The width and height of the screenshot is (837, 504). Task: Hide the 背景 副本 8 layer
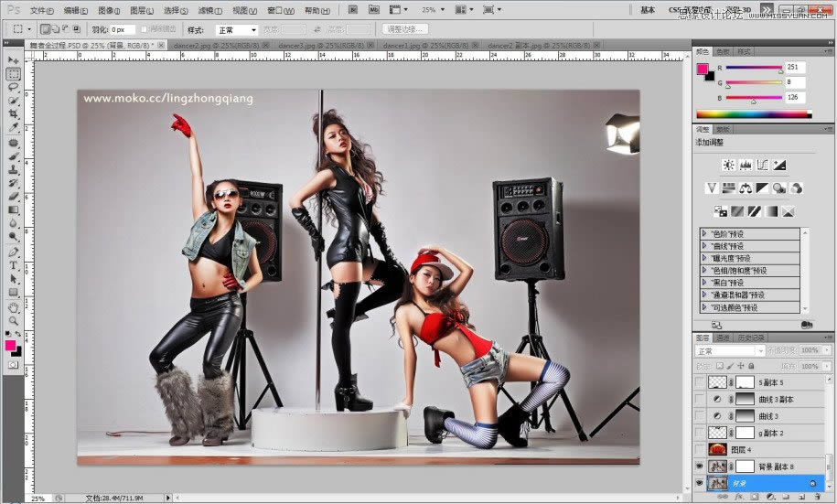pos(701,466)
